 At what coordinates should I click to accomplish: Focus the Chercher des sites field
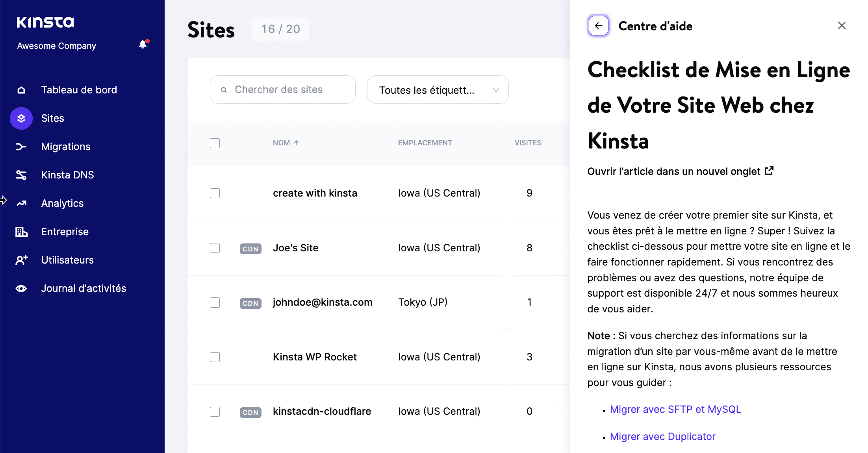[x=283, y=90]
